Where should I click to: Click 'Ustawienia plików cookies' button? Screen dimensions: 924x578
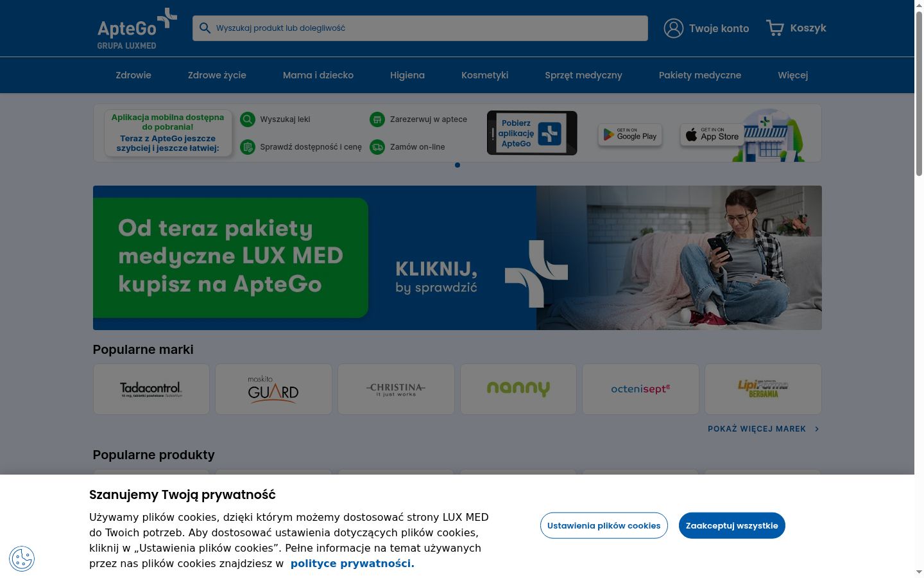coord(604,525)
